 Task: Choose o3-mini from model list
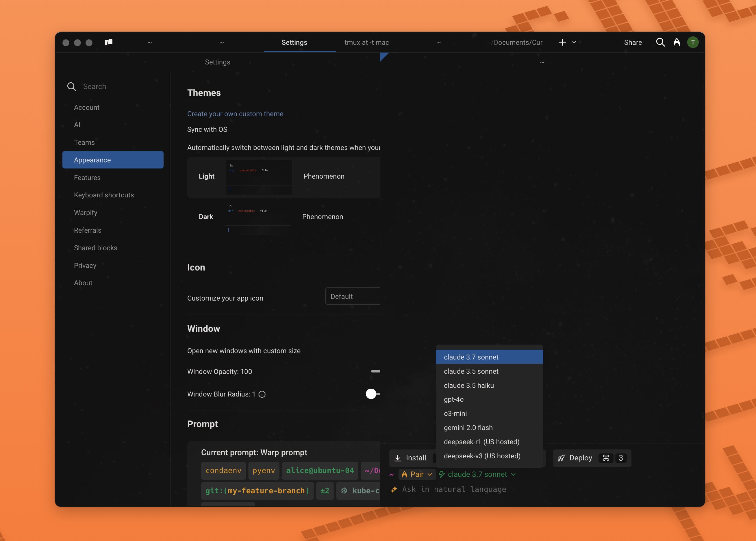point(489,414)
